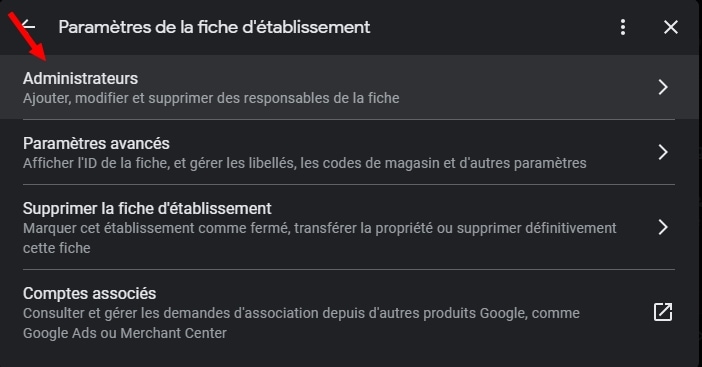This screenshot has height=367, width=702.
Task: Expand the Paramètres avancés chevron arrow
Action: (x=663, y=152)
